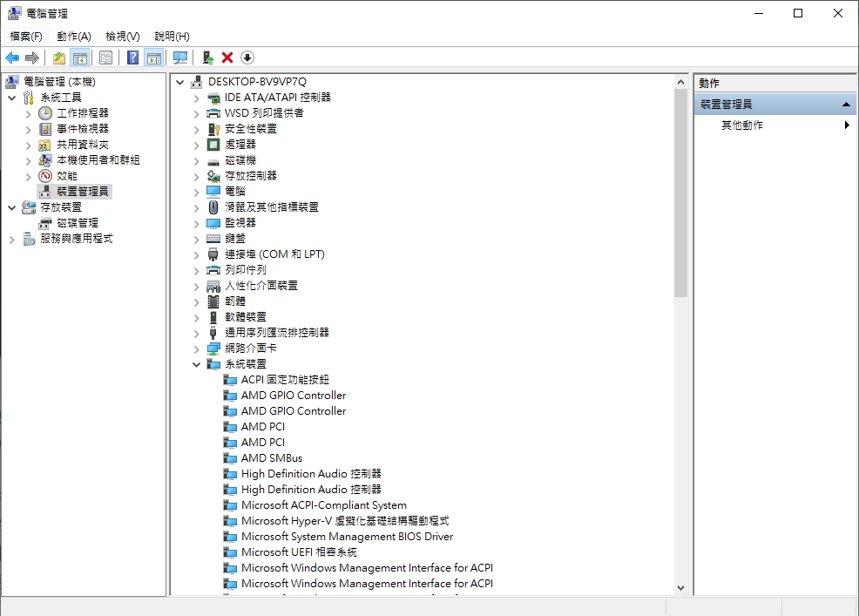The height and width of the screenshot is (616, 859).
Task: Click the red X Uninstall device icon
Action: [x=227, y=58]
